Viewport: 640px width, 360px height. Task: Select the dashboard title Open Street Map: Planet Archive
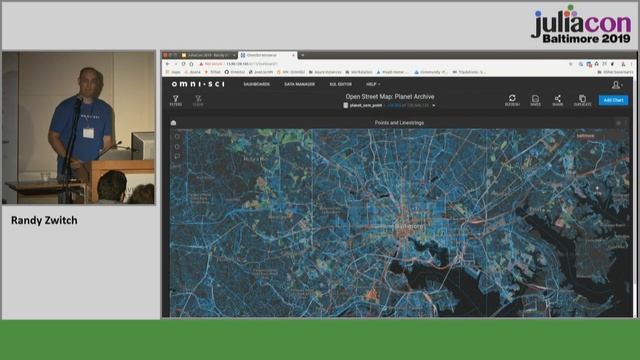click(x=390, y=97)
